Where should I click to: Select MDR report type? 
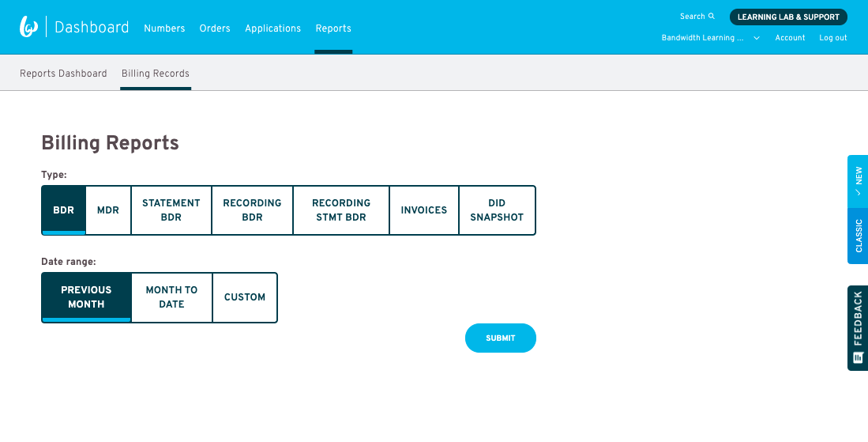pyautogui.click(x=108, y=210)
